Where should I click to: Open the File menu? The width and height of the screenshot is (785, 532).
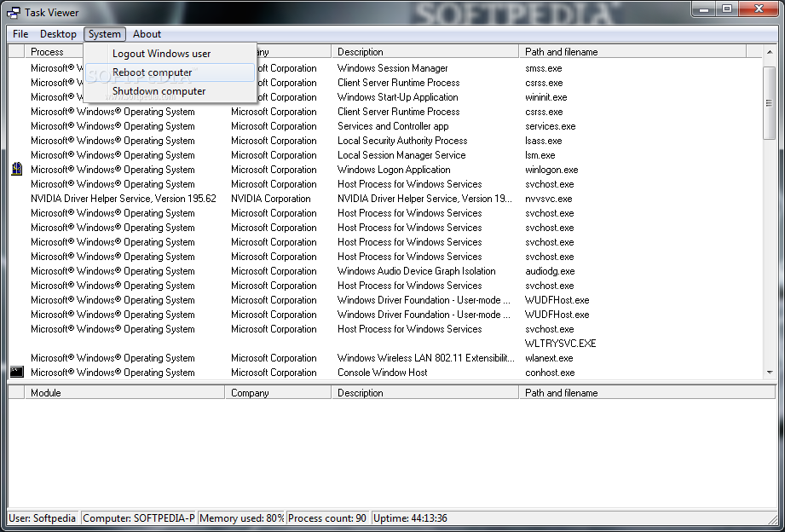point(20,34)
